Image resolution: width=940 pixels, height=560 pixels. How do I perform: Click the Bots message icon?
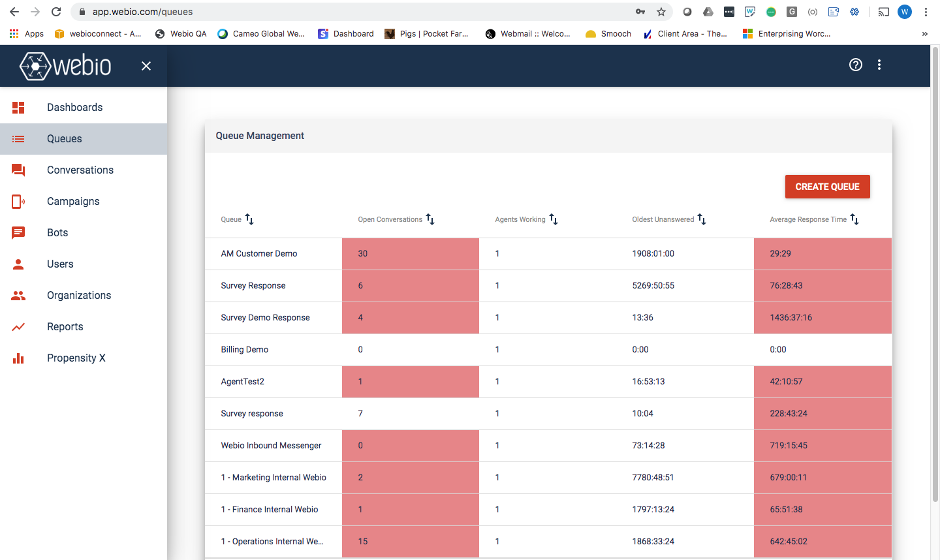pyautogui.click(x=18, y=233)
